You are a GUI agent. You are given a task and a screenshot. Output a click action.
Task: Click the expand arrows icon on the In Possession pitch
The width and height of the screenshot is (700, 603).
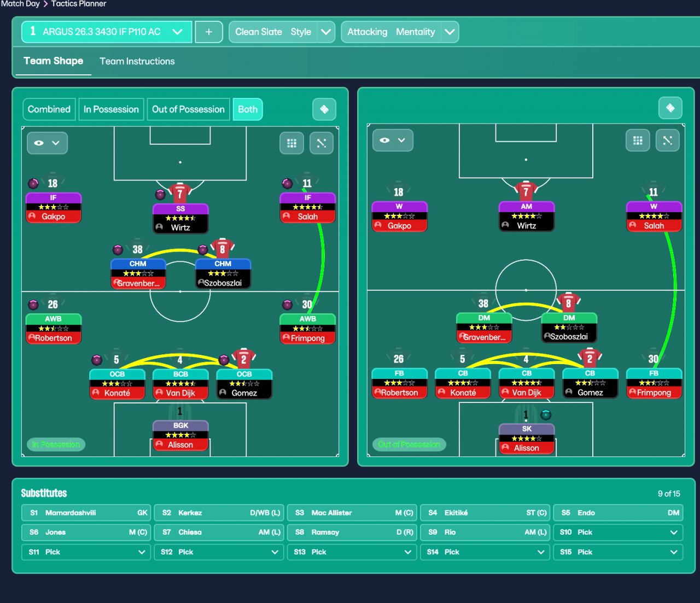[322, 143]
